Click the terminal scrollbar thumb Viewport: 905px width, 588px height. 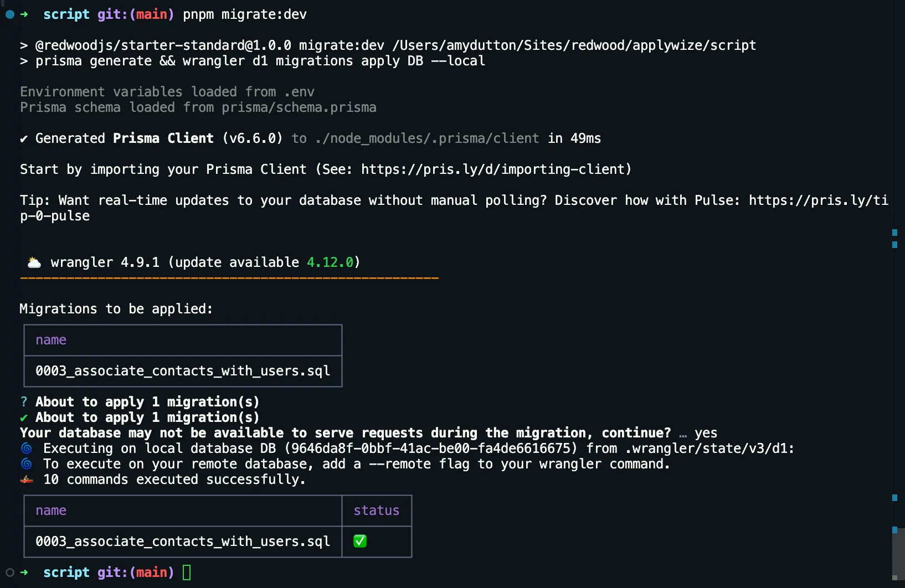click(898, 554)
